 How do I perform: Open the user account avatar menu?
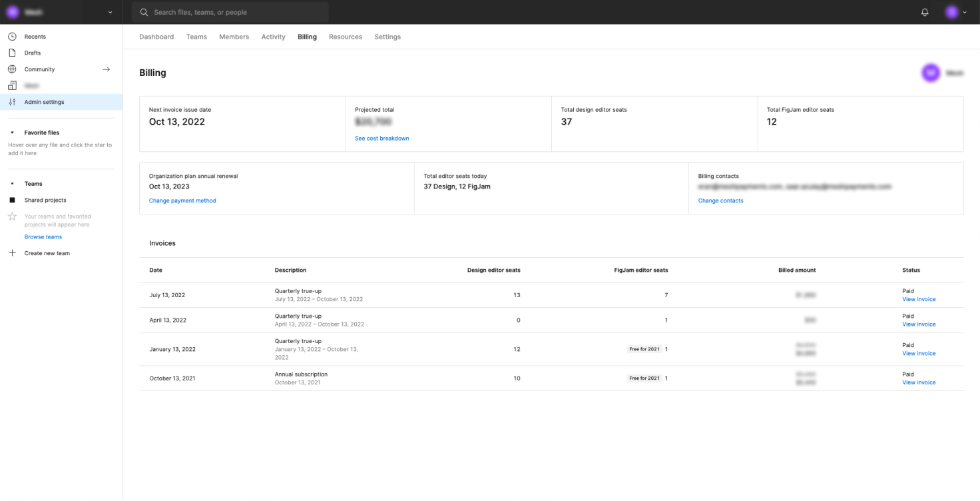[x=955, y=12]
